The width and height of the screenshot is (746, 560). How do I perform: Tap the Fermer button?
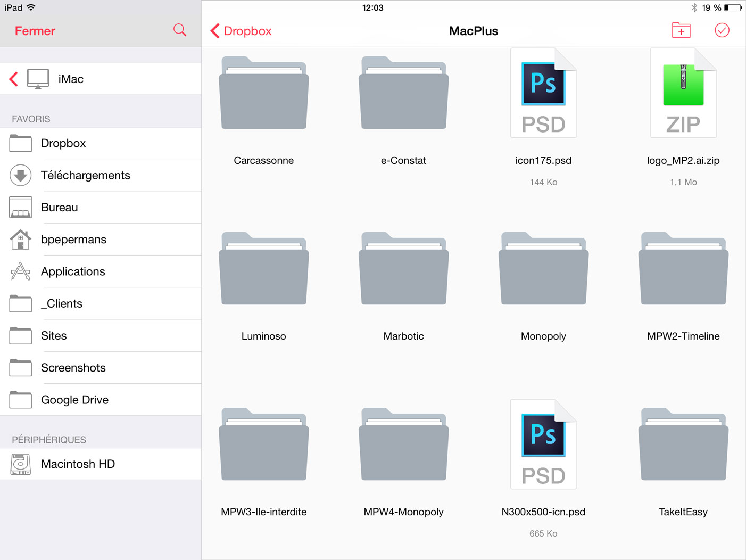(35, 31)
